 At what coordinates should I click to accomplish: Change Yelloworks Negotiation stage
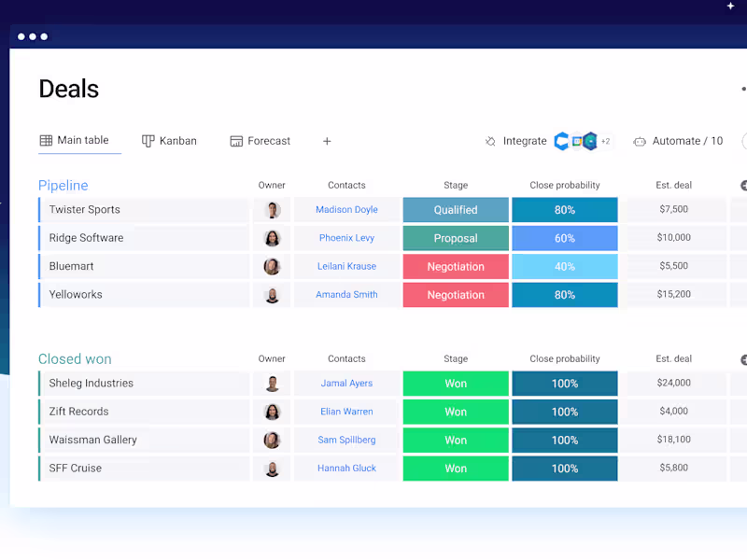456,295
